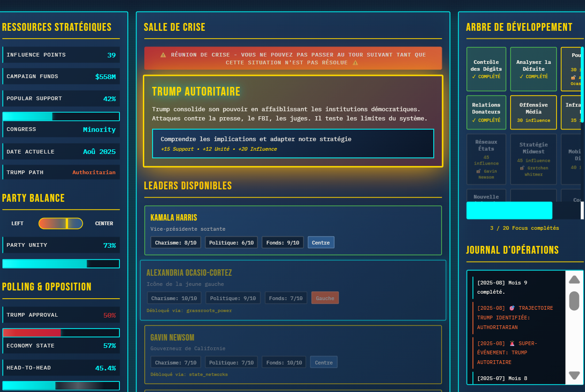Click Ocasio-Cortez's Fonds 7/10 stat

pos(286,298)
